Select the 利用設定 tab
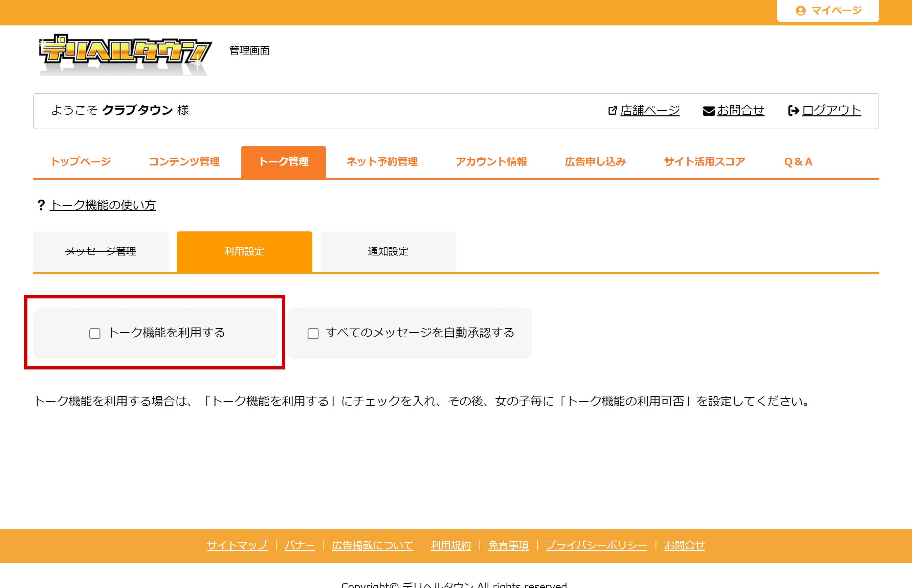 click(244, 252)
